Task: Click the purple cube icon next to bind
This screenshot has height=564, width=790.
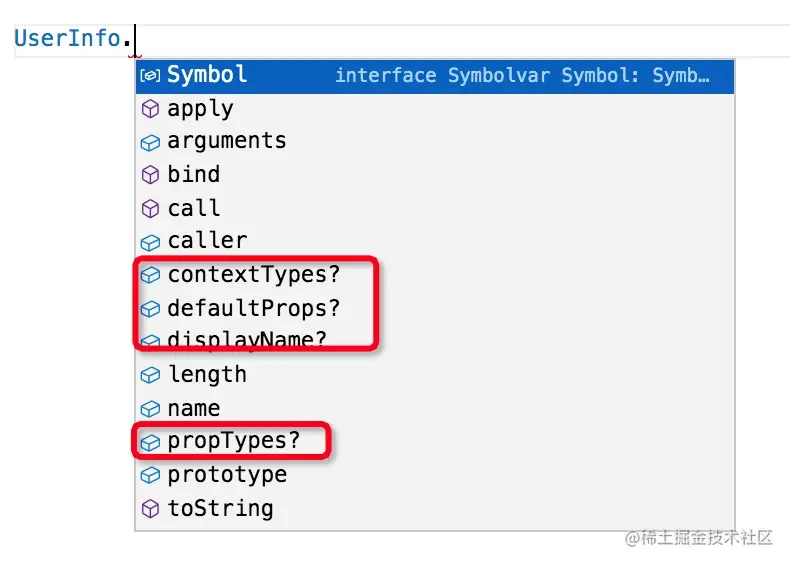Action: pos(150,175)
